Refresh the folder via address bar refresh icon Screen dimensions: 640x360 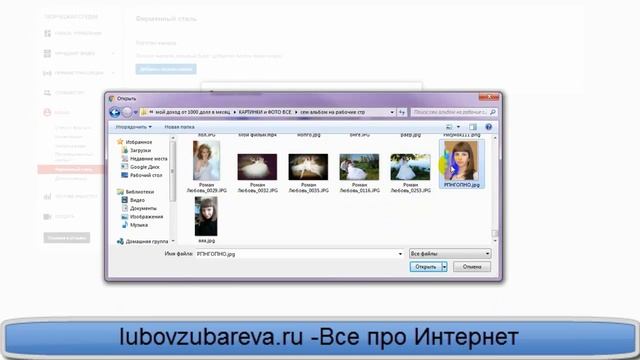(402, 112)
